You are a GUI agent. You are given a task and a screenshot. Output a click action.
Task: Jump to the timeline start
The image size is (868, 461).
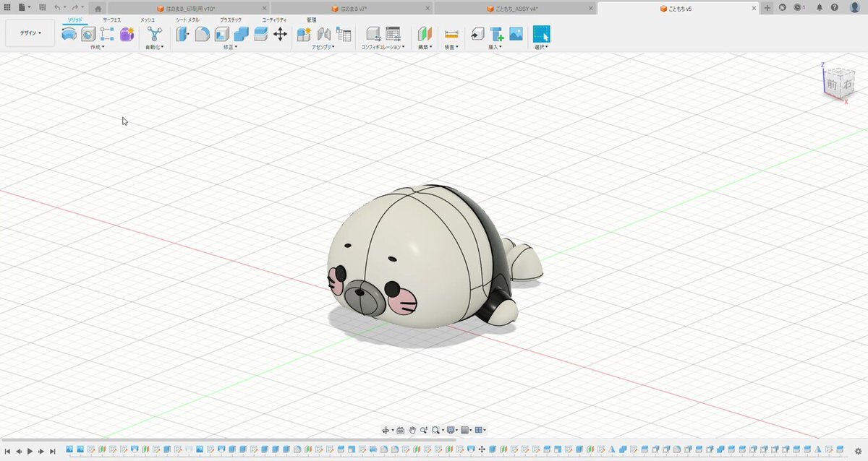click(7, 451)
